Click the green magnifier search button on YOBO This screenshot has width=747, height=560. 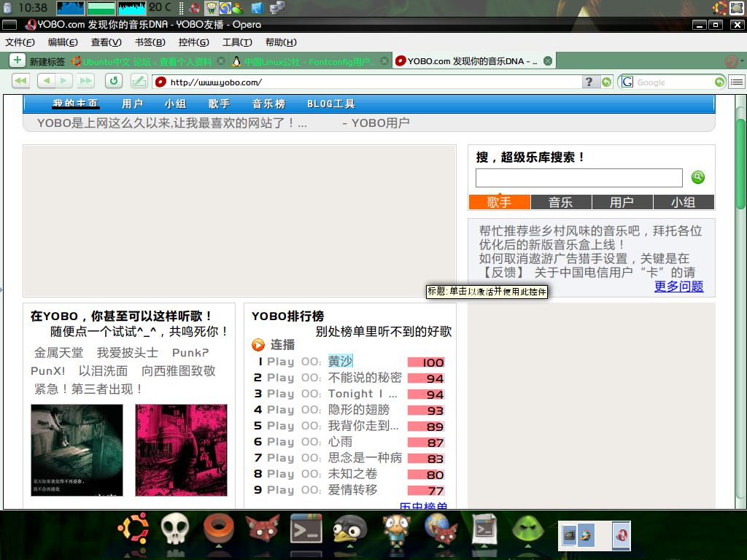[x=698, y=177]
